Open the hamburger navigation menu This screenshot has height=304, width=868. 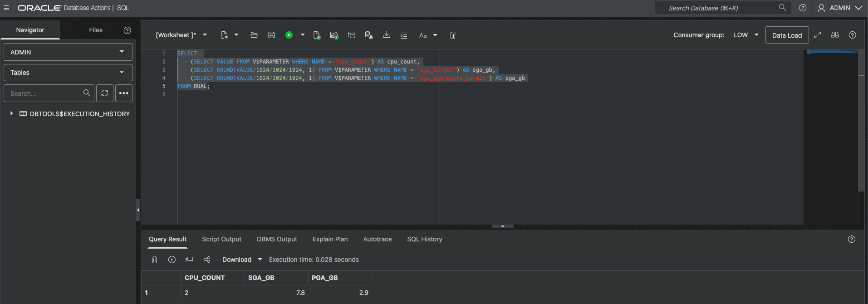(6, 8)
